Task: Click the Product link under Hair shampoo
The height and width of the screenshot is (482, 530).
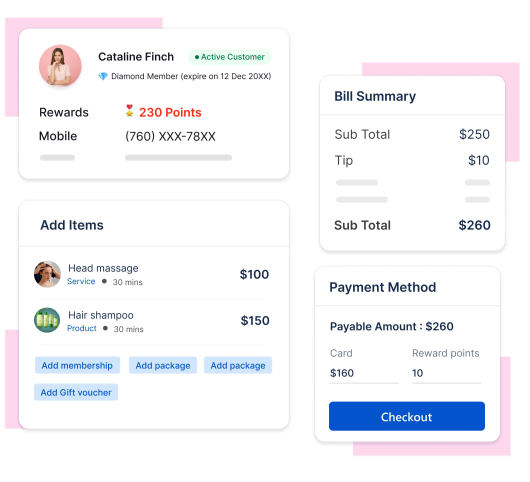Action: click(82, 328)
